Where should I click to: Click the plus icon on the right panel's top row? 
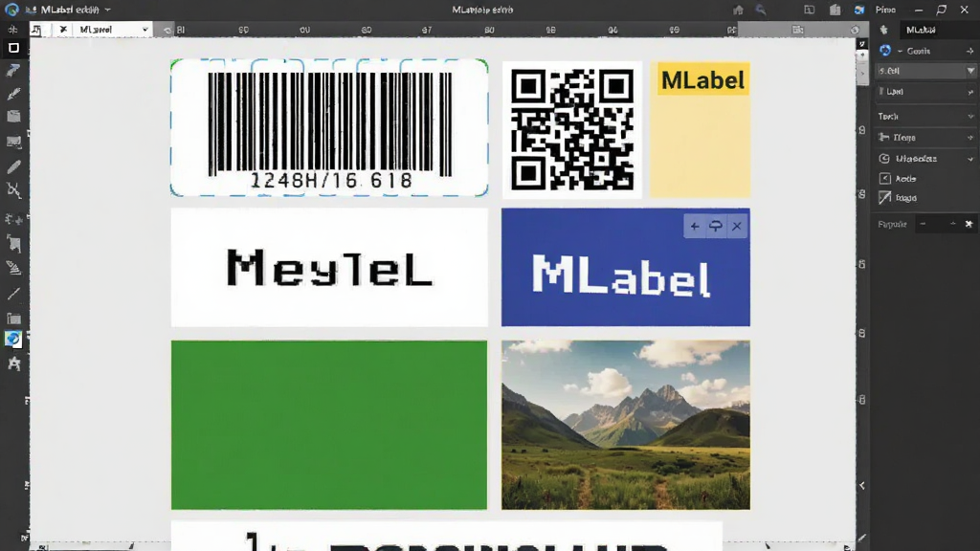point(970,52)
